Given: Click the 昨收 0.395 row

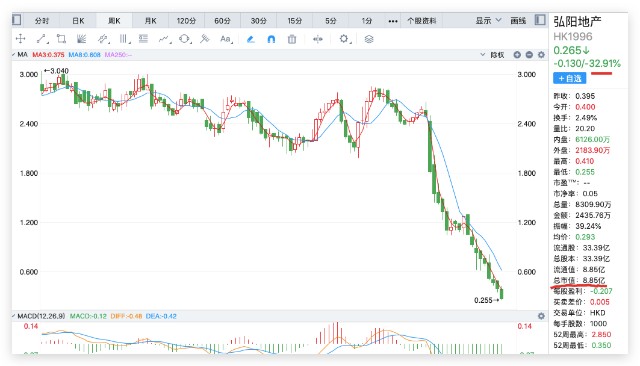Looking at the screenshot, I should point(574,96).
